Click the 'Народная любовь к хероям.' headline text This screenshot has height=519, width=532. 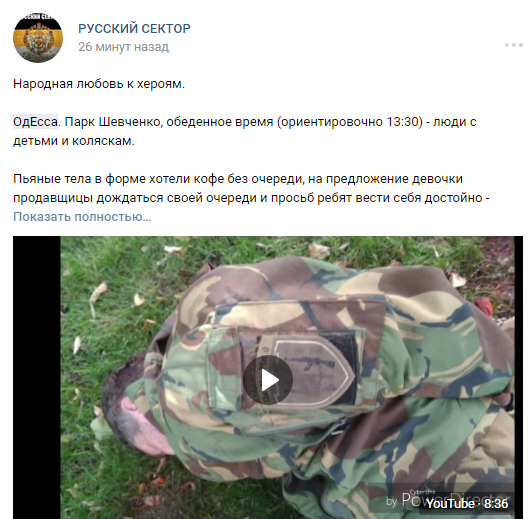99,84
